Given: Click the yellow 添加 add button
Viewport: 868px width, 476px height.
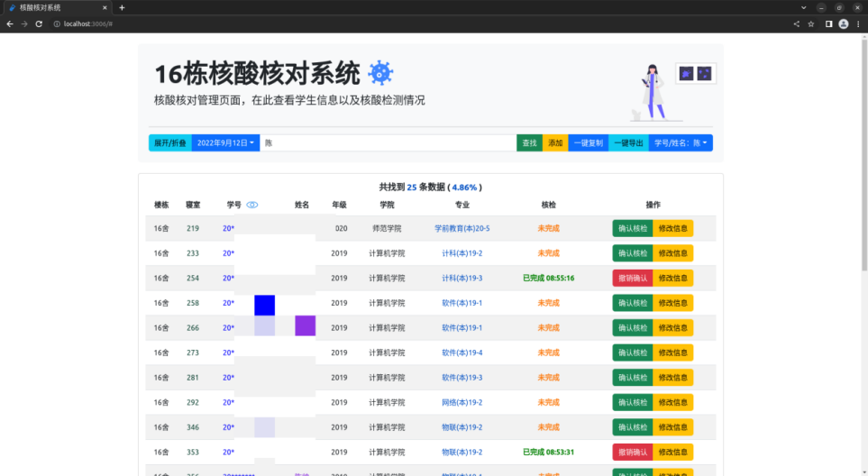Looking at the screenshot, I should (555, 142).
